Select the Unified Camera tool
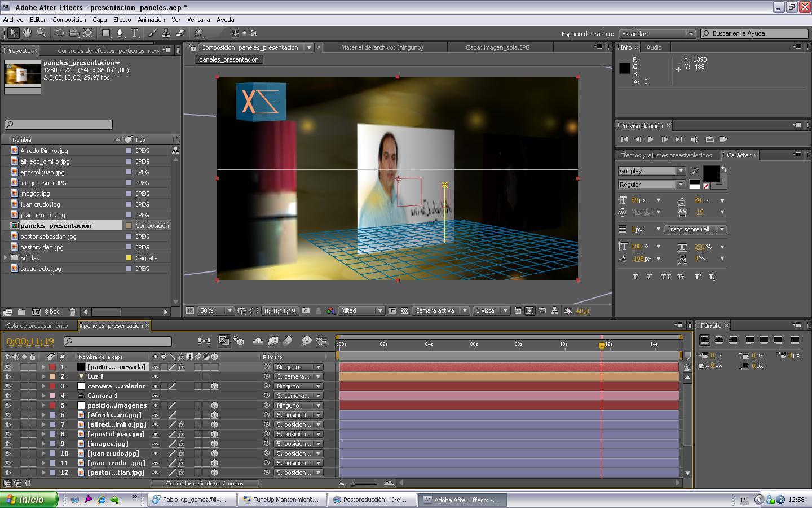 pyautogui.click(x=74, y=33)
